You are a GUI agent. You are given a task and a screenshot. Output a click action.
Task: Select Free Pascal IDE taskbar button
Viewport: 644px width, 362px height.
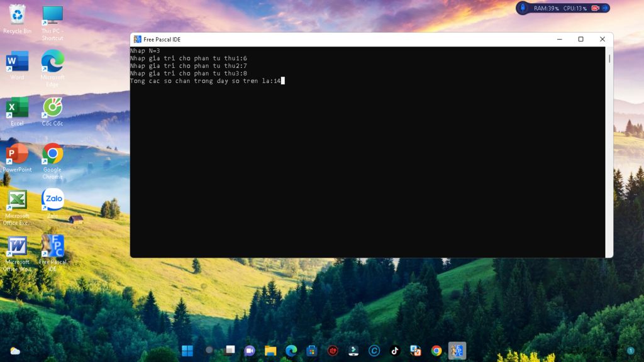pos(457,351)
